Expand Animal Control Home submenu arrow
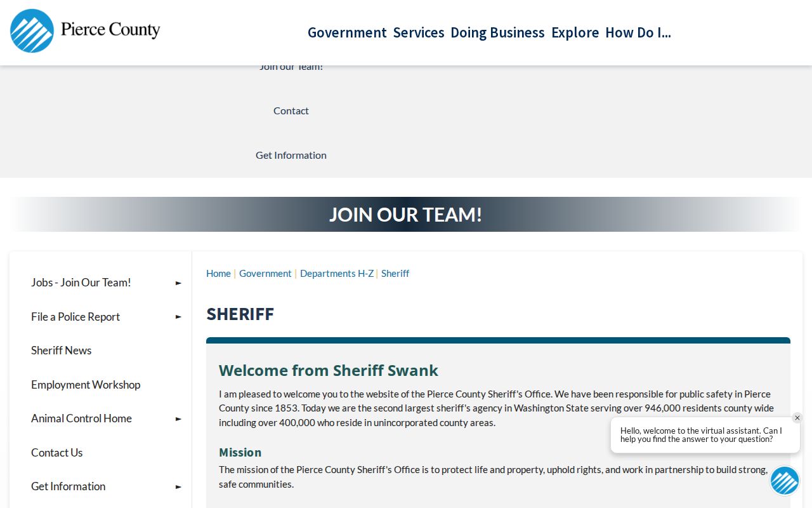 point(178,419)
